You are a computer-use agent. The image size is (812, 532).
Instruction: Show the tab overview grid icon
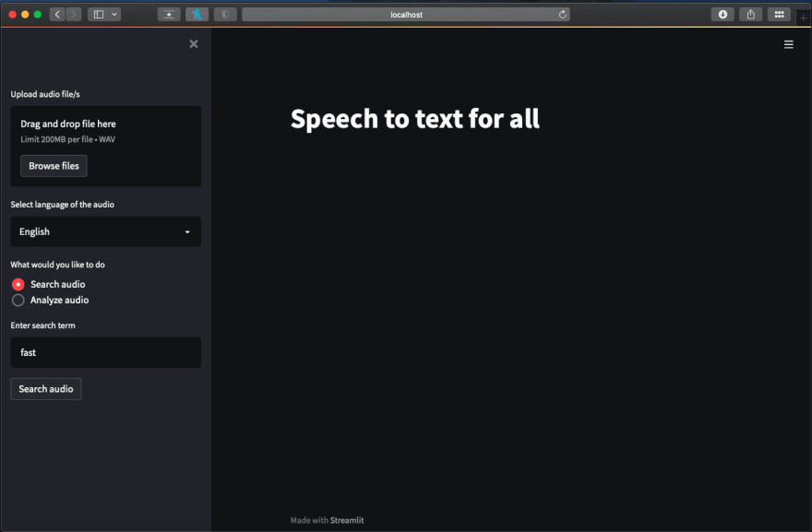779,15
